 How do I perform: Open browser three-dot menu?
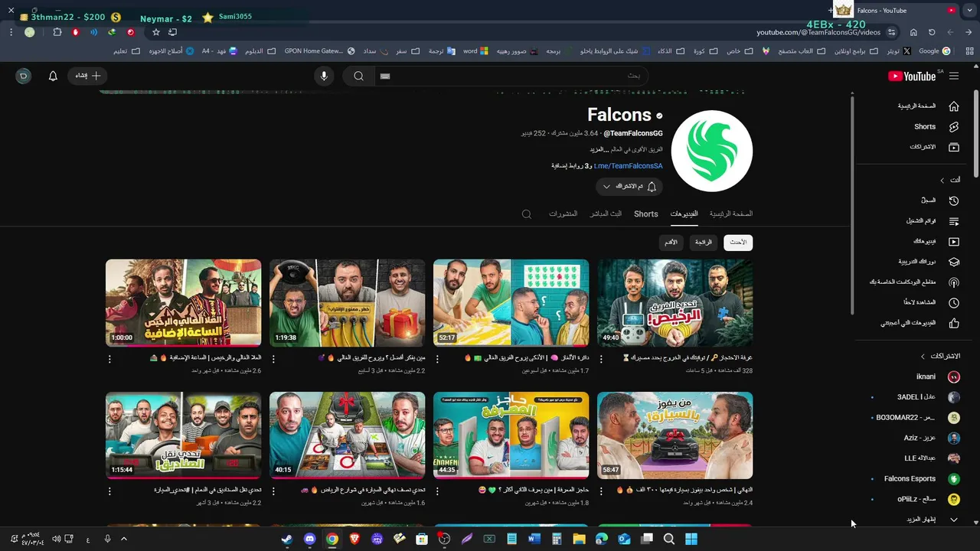point(11,32)
